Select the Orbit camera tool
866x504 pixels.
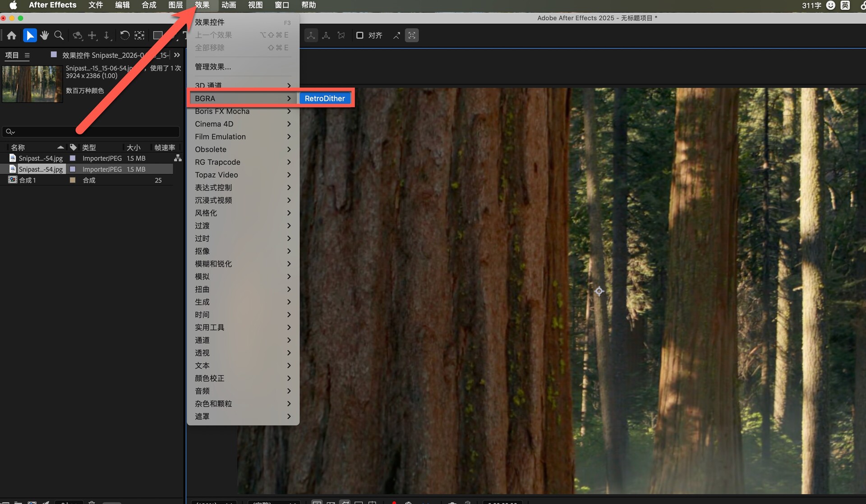[78, 36]
